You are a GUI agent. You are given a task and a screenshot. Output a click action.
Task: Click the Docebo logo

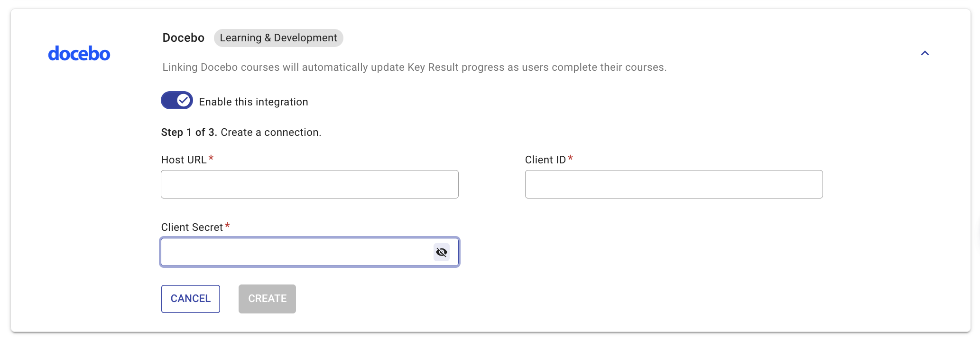[79, 54]
